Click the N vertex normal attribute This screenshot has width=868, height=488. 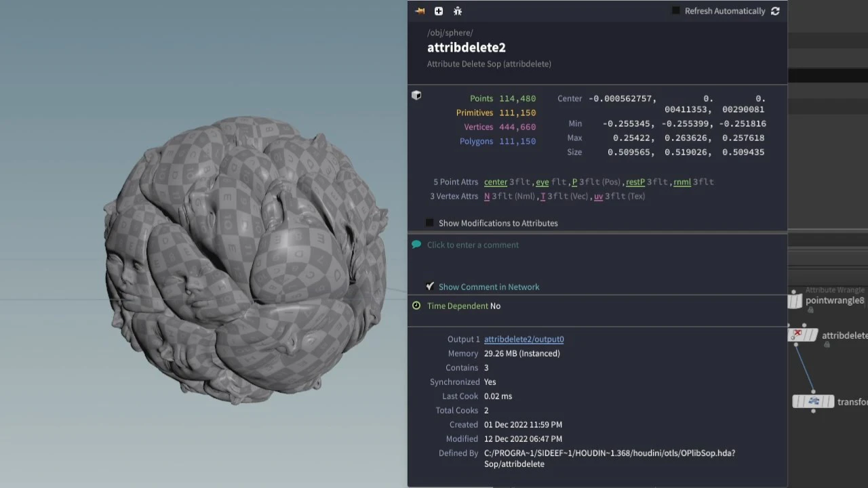487,196
